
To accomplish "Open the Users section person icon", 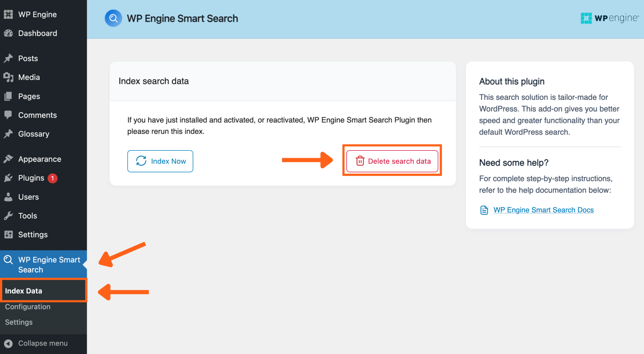I will tap(8, 197).
